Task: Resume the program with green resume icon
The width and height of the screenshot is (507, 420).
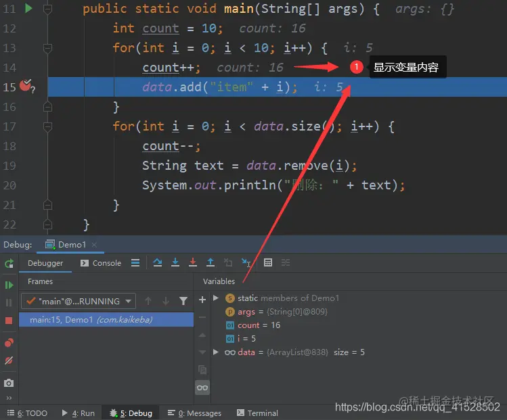Action: (x=9, y=285)
